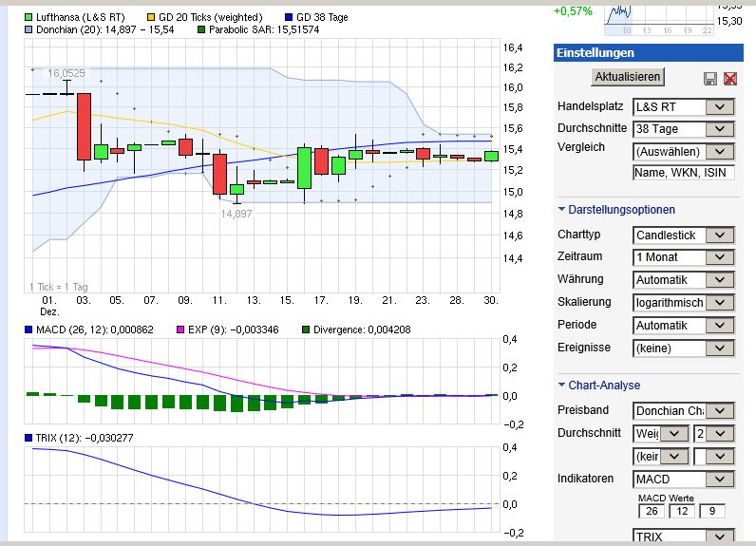
Task: Open the Indikatoren MACD dropdown
Action: [x=683, y=479]
